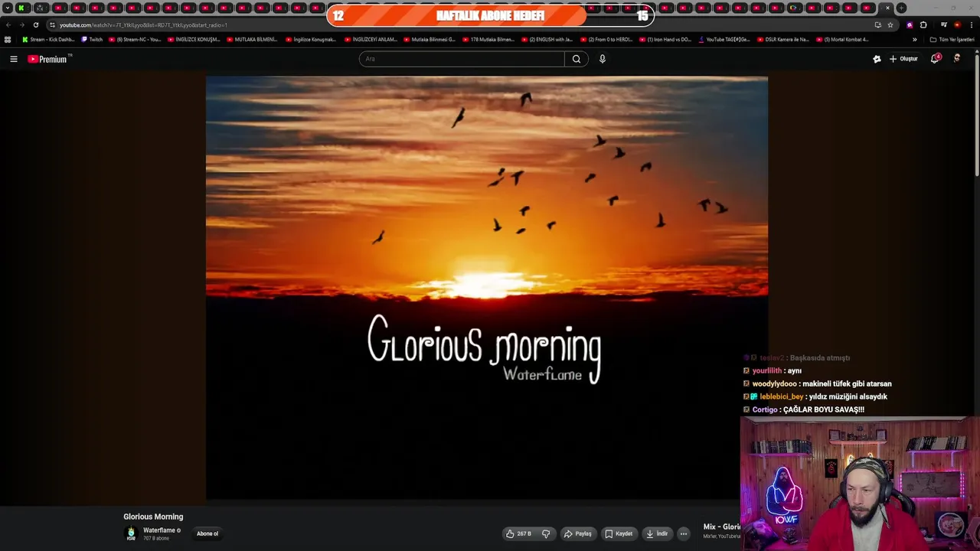This screenshot has height=551, width=980.
Task: Open Chrome three-dot menu
Action: (x=971, y=24)
